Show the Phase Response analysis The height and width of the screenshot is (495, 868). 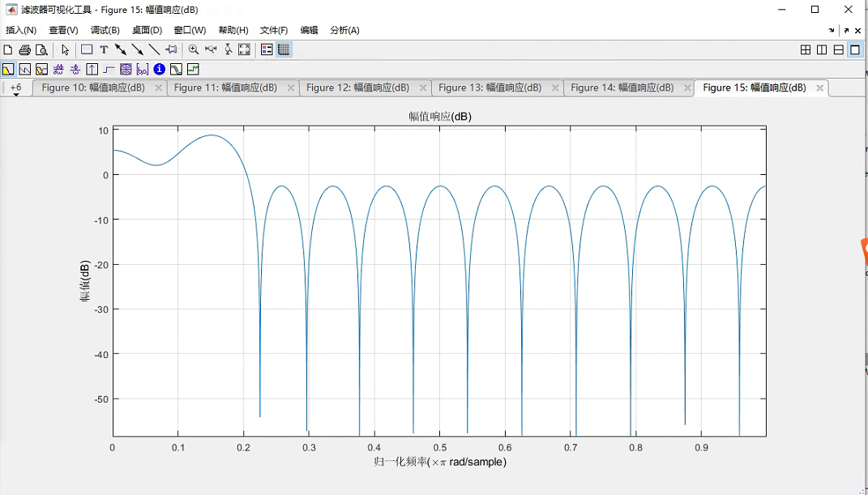24,69
